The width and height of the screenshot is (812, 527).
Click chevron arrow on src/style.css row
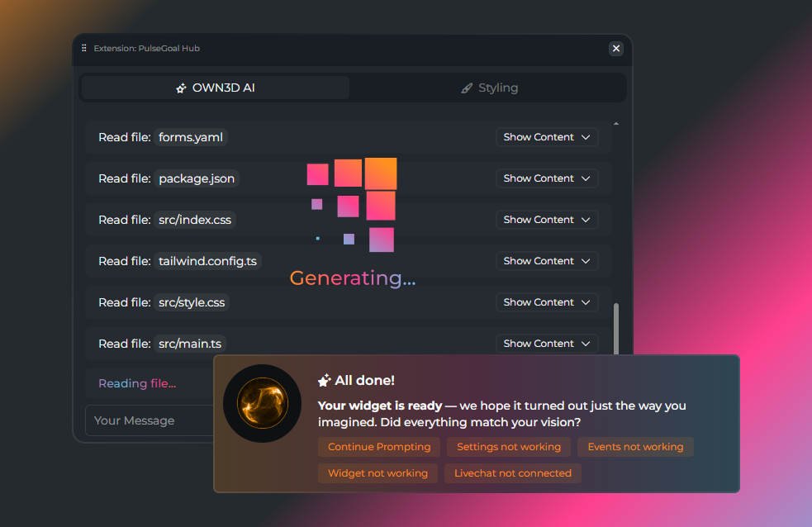(x=586, y=302)
